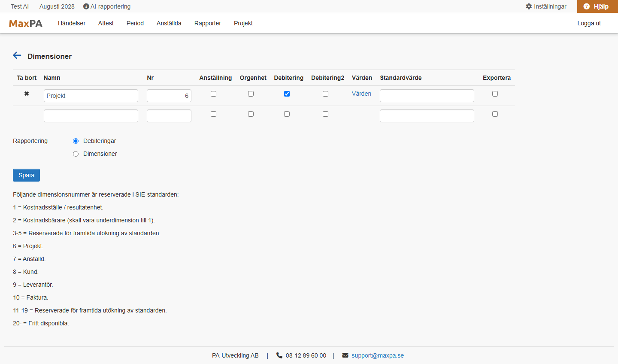
Task: Check Debitering checkbox in the empty row
Action: click(x=287, y=114)
